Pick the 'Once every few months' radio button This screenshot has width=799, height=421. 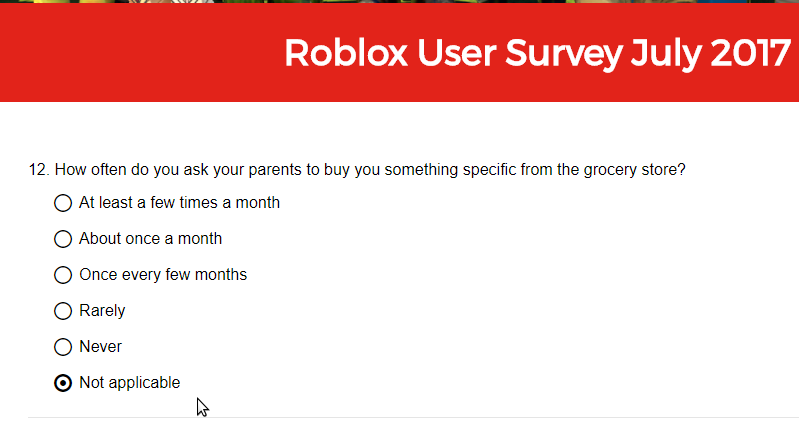click(x=63, y=275)
